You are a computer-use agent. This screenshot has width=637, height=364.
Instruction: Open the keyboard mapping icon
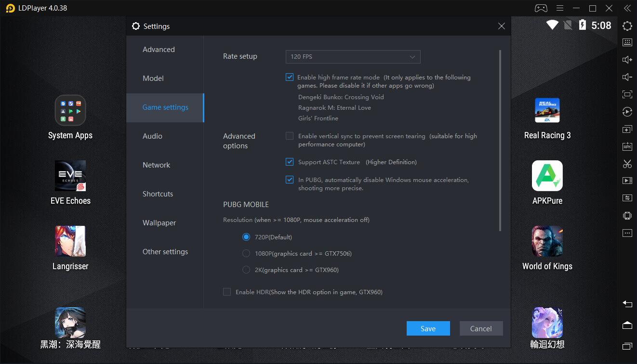[x=627, y=42]
